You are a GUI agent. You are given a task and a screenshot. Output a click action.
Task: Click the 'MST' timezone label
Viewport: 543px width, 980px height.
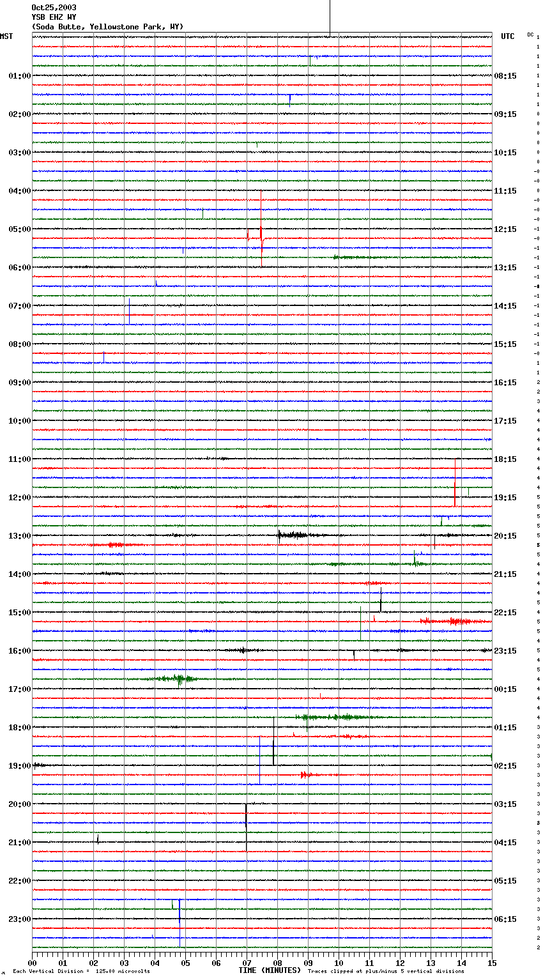coord(6,36)
